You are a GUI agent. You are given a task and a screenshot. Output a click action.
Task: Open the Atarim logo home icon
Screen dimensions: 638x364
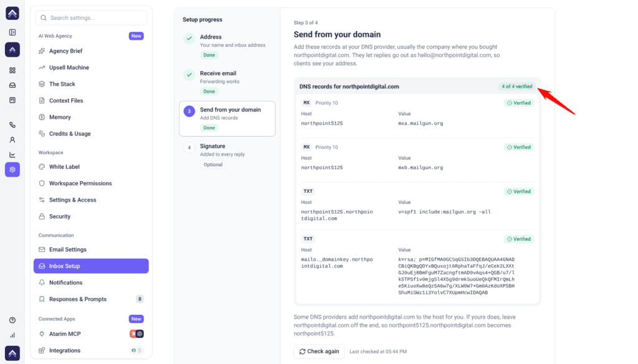[12, 14]
